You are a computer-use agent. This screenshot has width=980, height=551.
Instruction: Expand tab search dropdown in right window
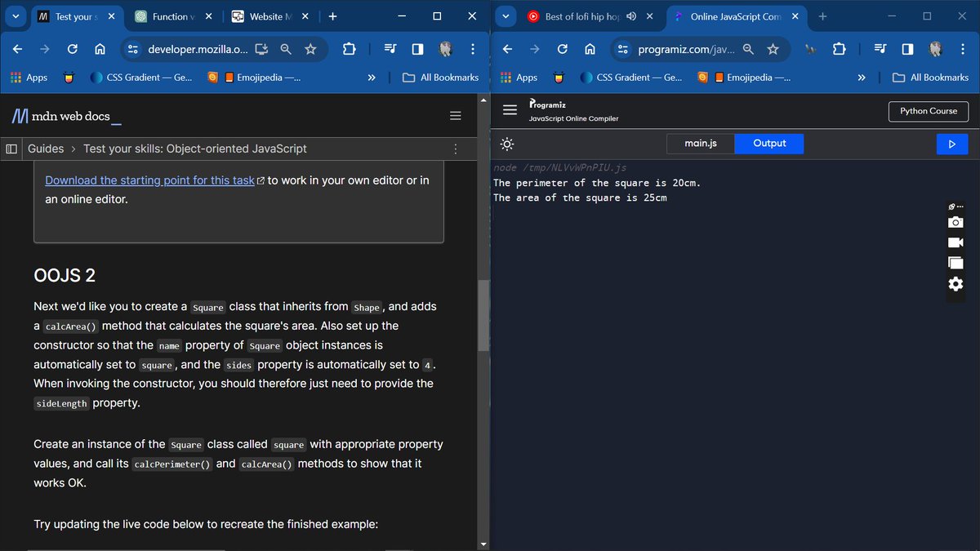point(505,16)
